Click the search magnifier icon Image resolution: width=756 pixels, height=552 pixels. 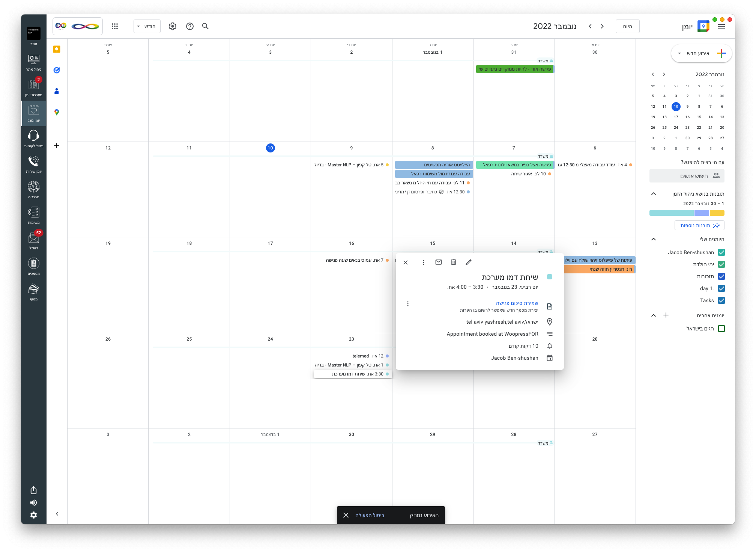coord(205,26)
